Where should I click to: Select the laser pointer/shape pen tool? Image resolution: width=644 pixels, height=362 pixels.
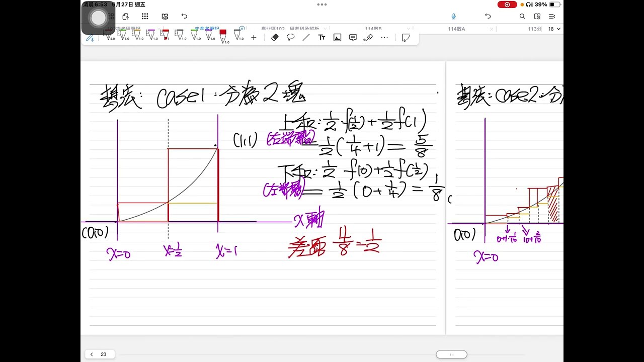click(x=368, y=38)
